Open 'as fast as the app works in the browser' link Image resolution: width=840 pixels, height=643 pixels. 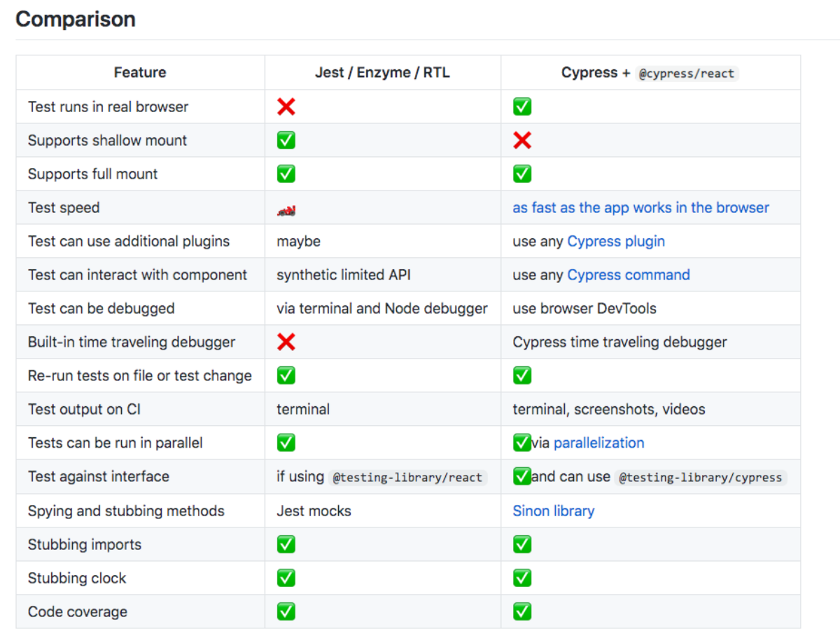point(640,207)
